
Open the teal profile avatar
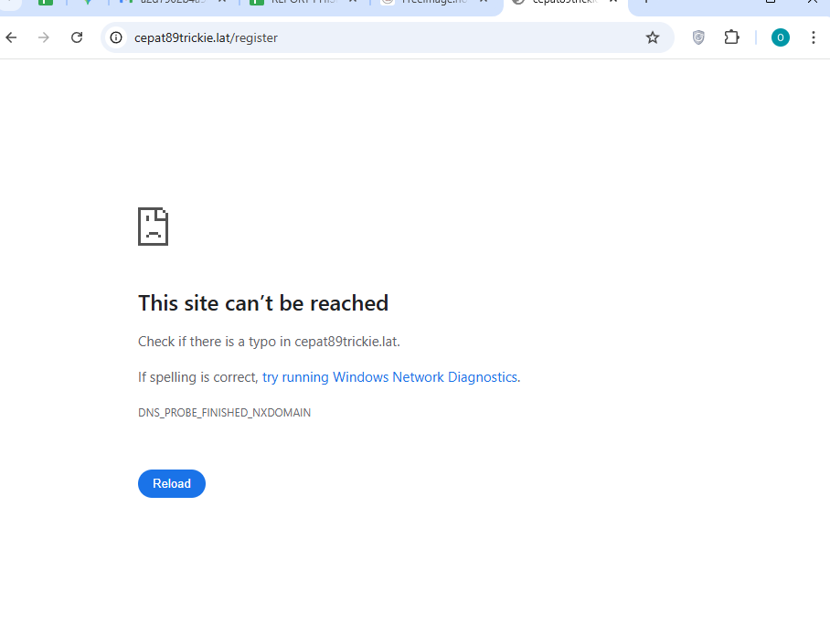tap(780, 37)
